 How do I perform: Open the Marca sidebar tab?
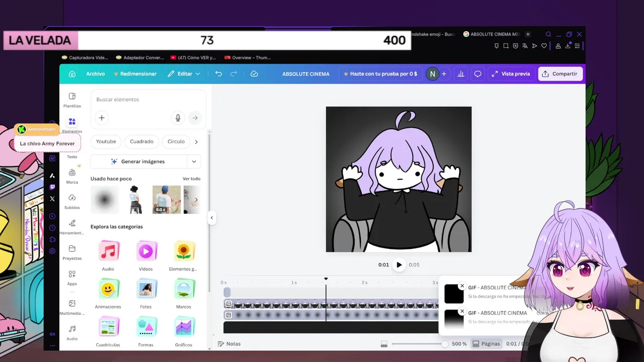72,176
